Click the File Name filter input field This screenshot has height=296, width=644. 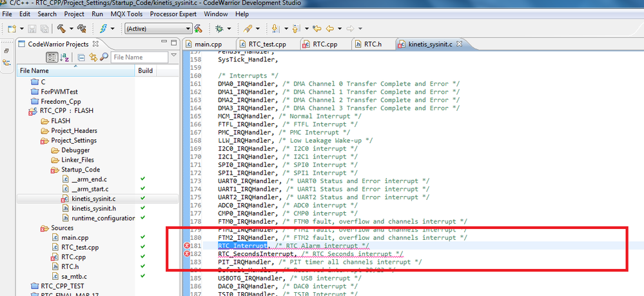[x=139, y=57]
